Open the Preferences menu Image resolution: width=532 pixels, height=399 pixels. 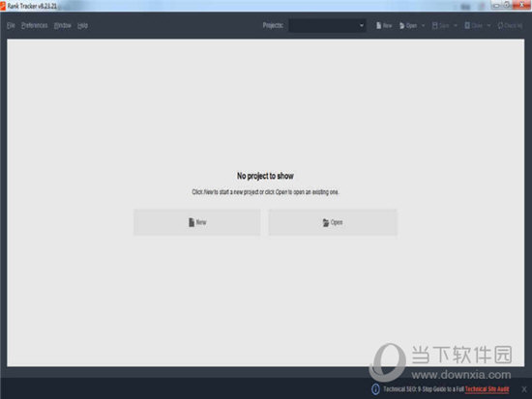pos(34,26)
